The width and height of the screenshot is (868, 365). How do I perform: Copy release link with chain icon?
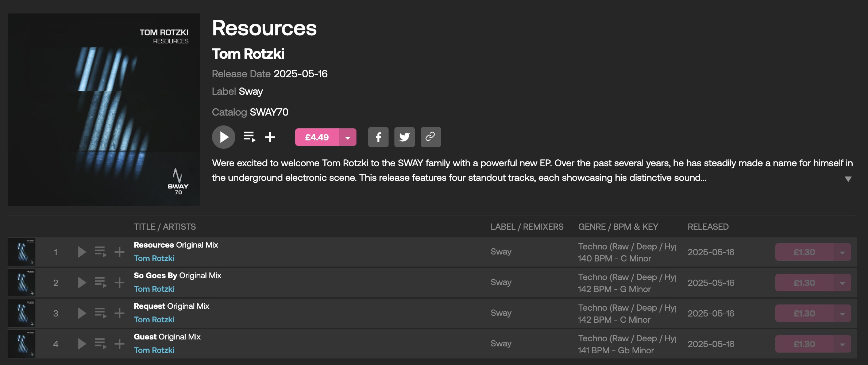point(431,137)
